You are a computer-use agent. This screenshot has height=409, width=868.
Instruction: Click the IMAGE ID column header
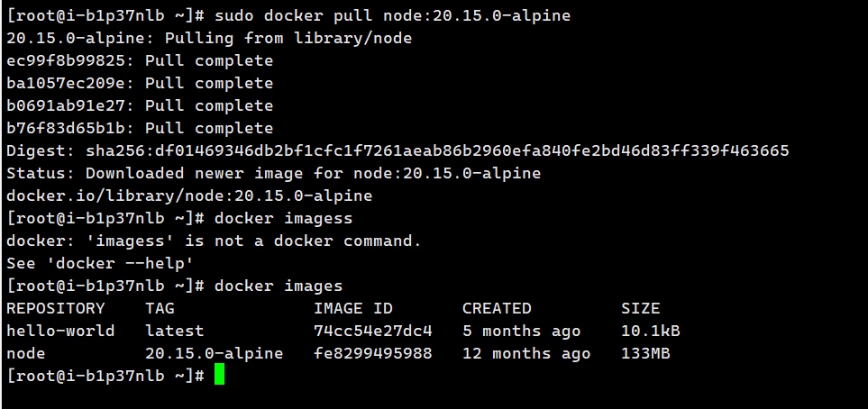[353, 308]
